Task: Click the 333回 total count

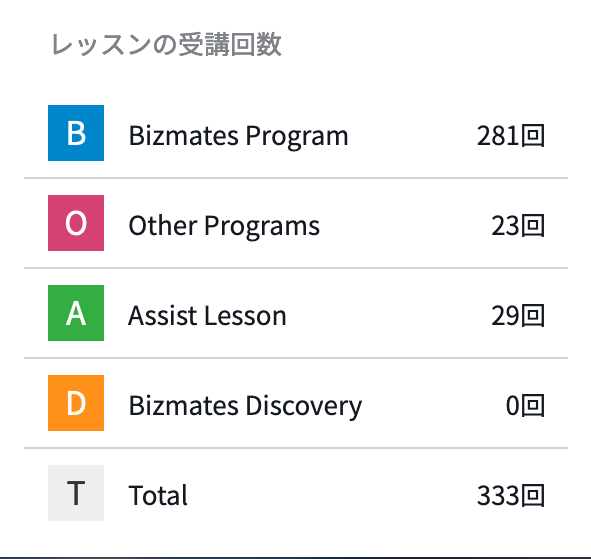Action: coord(511,496)
